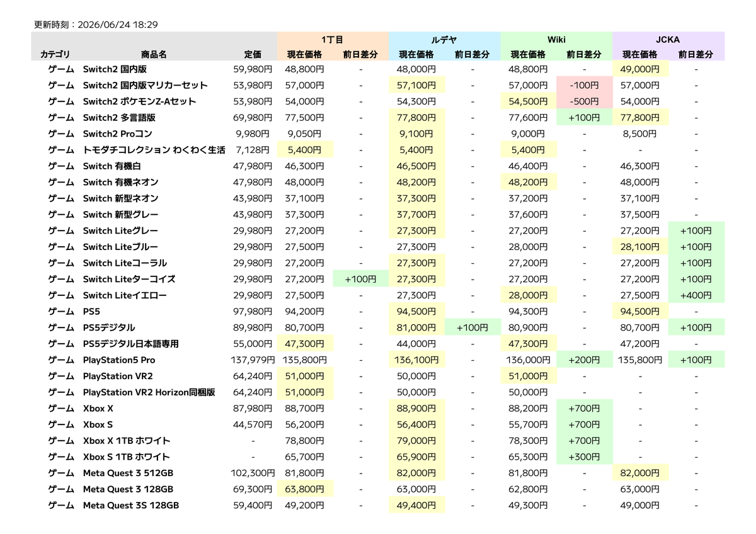The width and height of the screenshot is (756, 534).
Task: Select the Wiki shop header
Action: coord(556,40)
